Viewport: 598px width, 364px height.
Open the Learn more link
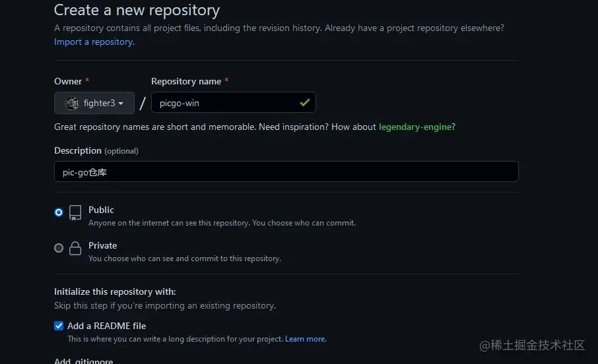[x=306, y=339]
